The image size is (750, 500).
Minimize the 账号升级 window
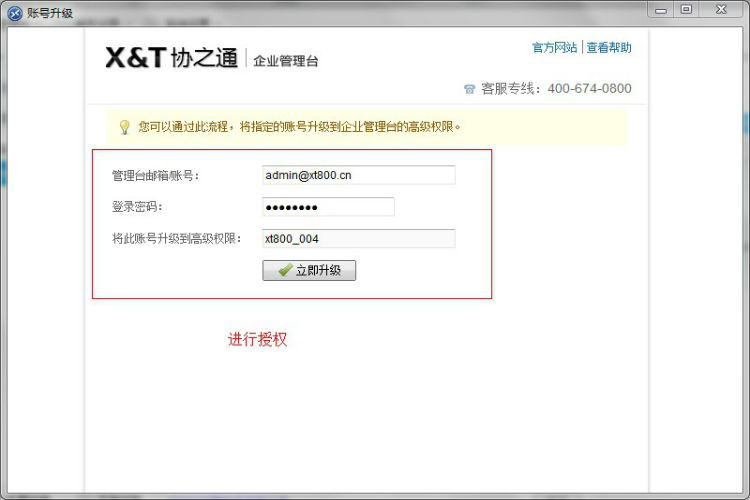pos(661,10)
